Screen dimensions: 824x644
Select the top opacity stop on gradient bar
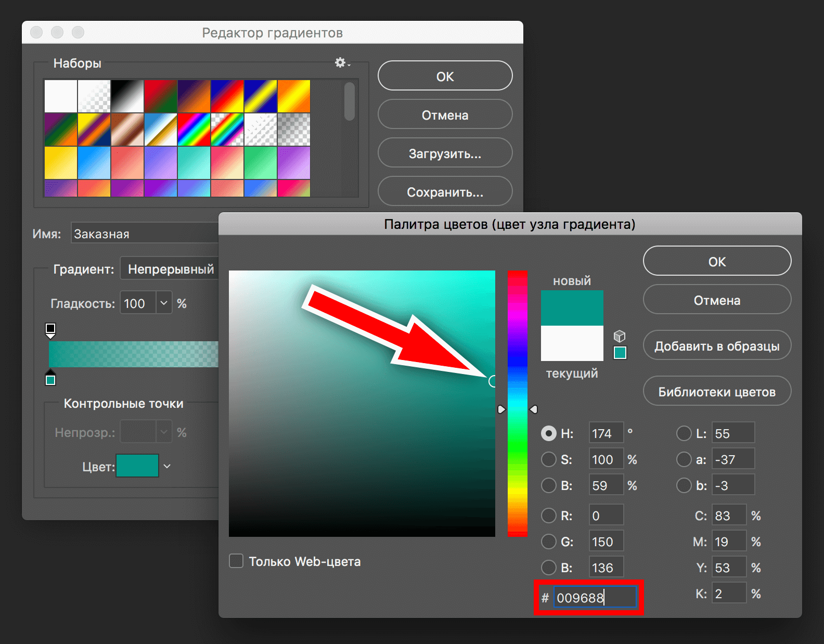pyautogui.click(x=50, y=329)
